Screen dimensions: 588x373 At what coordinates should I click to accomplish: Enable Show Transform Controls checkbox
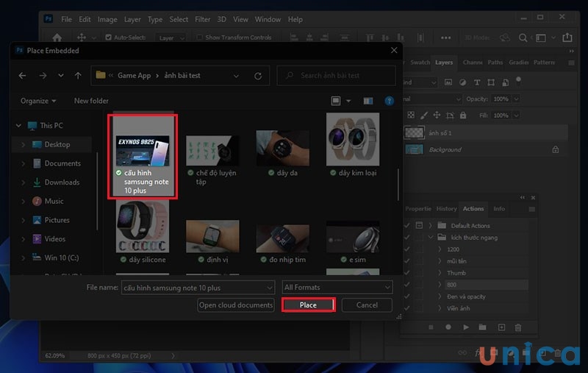tap(201, 38)
